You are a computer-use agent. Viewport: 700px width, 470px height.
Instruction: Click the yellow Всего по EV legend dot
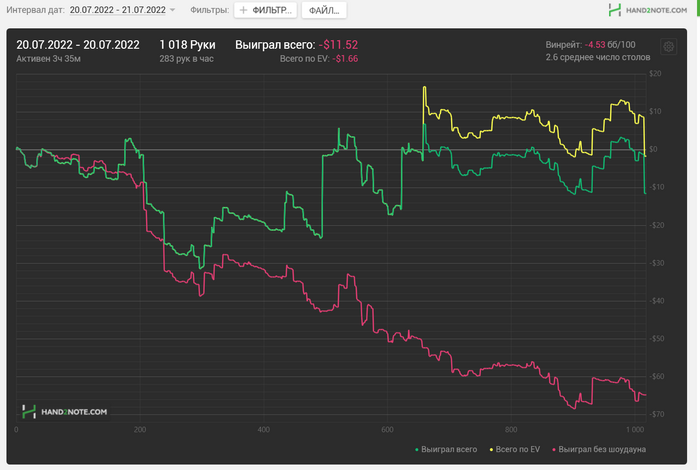[491, 450]
